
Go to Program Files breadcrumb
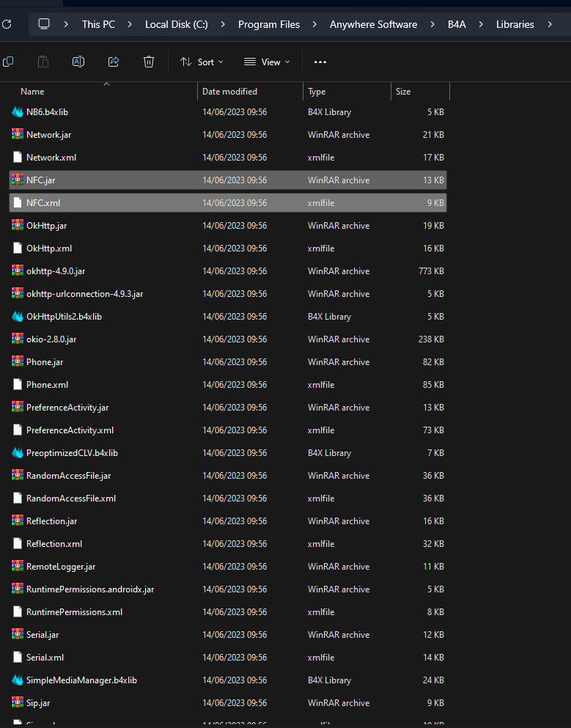(269, 24)
